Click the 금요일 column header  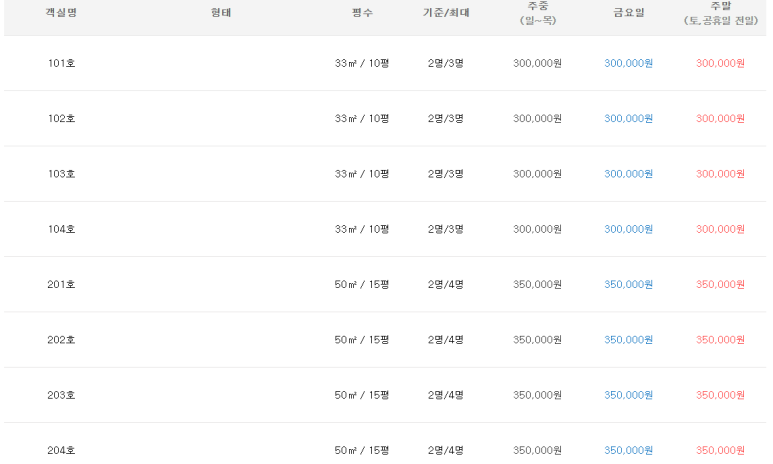[629, 12]
